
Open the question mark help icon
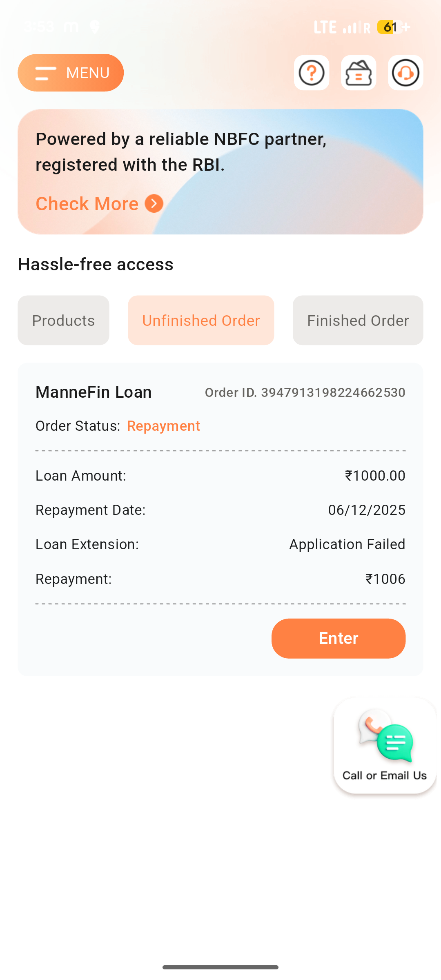click(x=312, y=73)
